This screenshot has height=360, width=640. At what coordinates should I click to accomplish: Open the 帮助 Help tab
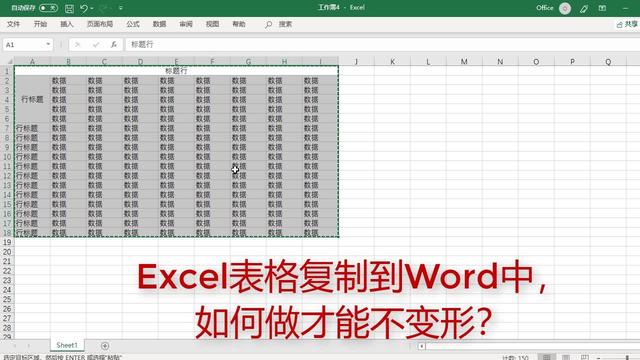coord(239,24)
